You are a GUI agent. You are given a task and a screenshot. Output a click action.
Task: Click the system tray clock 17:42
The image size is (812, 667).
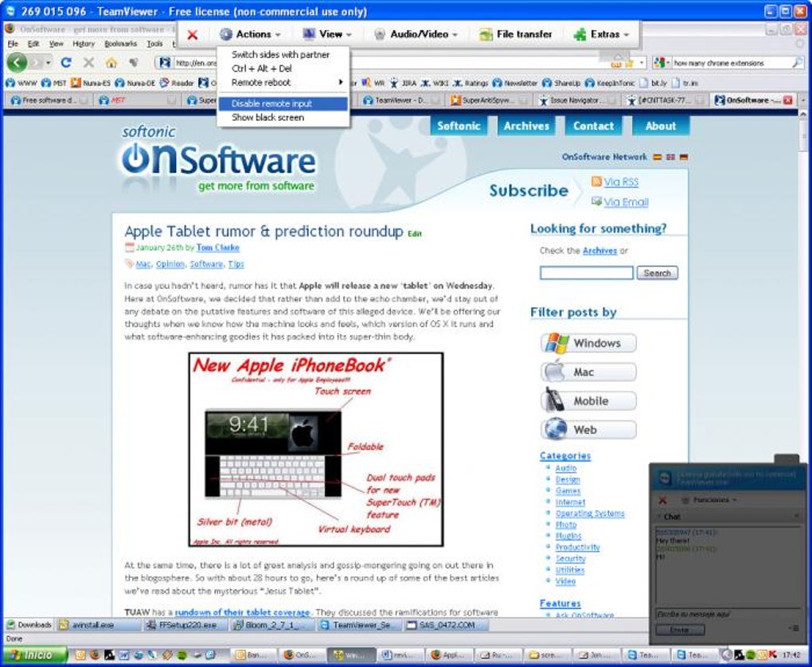[792, 655]
